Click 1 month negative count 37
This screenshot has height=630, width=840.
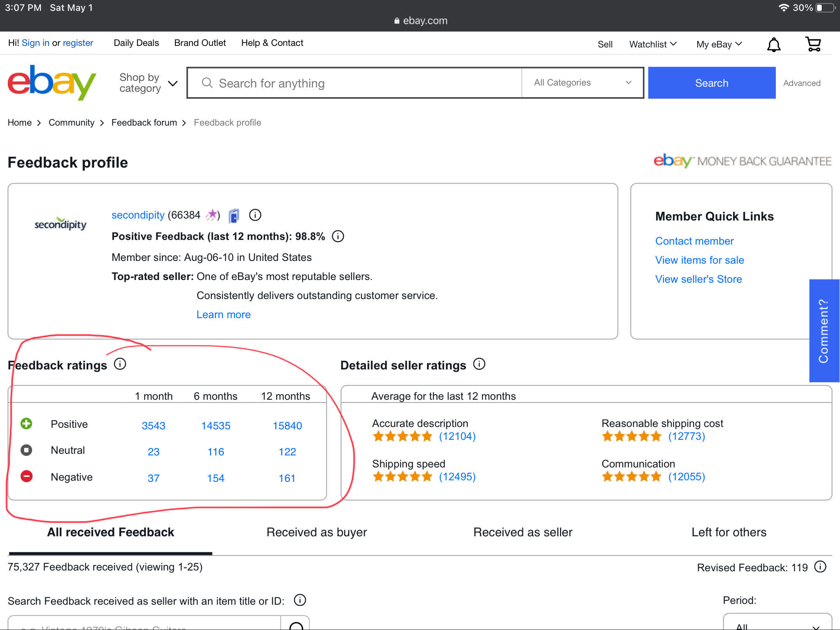coord(153,478)
